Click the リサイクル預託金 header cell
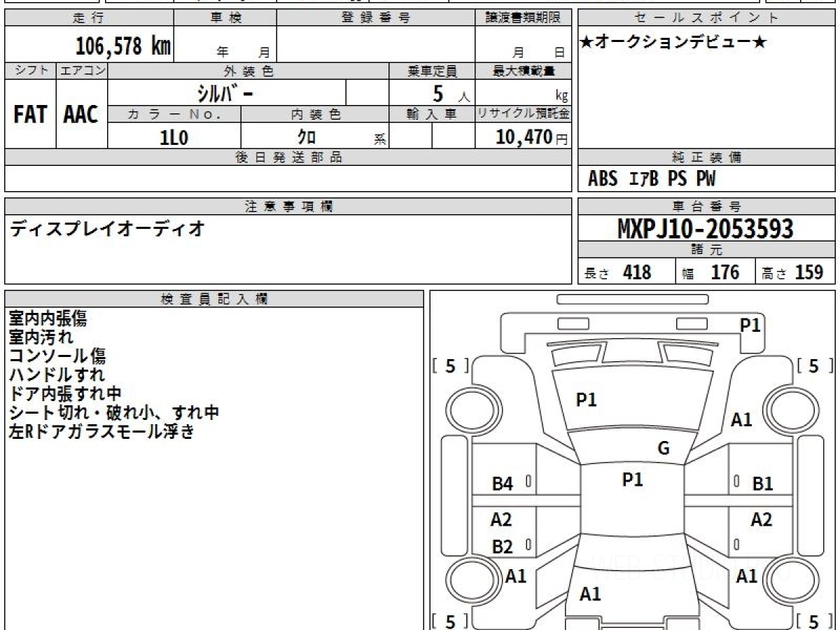Screen dimensions: 840x630 [524, 115]
